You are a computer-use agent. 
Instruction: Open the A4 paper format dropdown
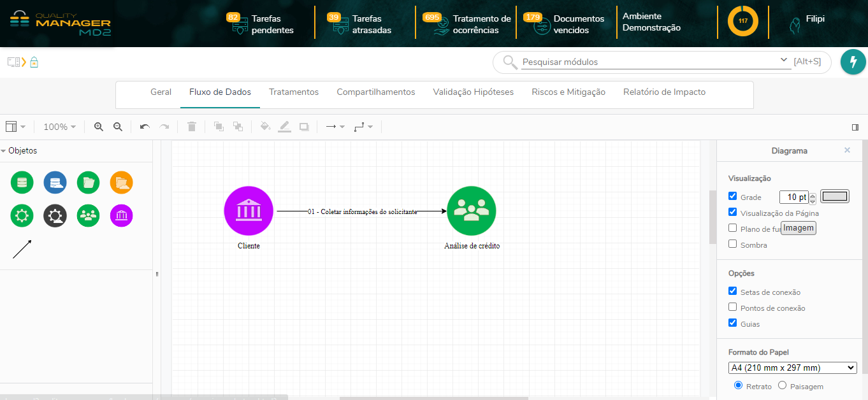(x=792, y=368)
